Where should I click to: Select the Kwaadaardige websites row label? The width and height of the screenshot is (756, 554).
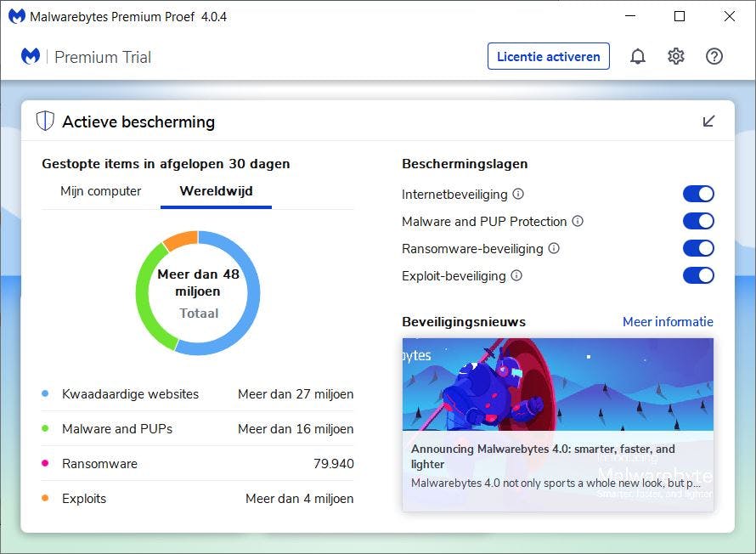point(130,394)
